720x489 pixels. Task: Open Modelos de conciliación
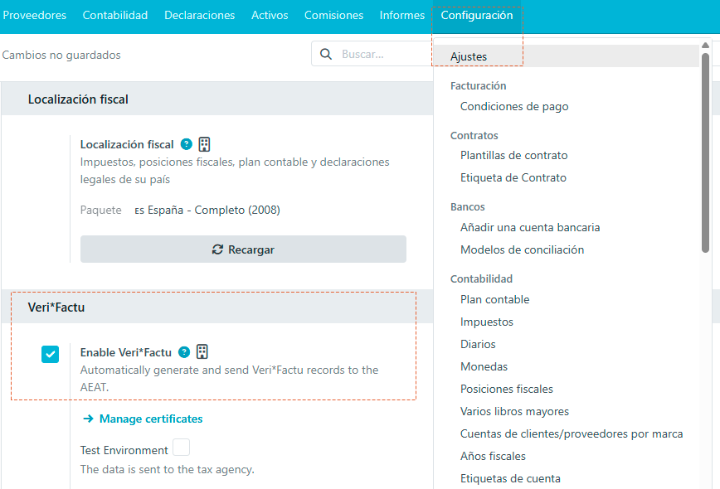point(522,250)
